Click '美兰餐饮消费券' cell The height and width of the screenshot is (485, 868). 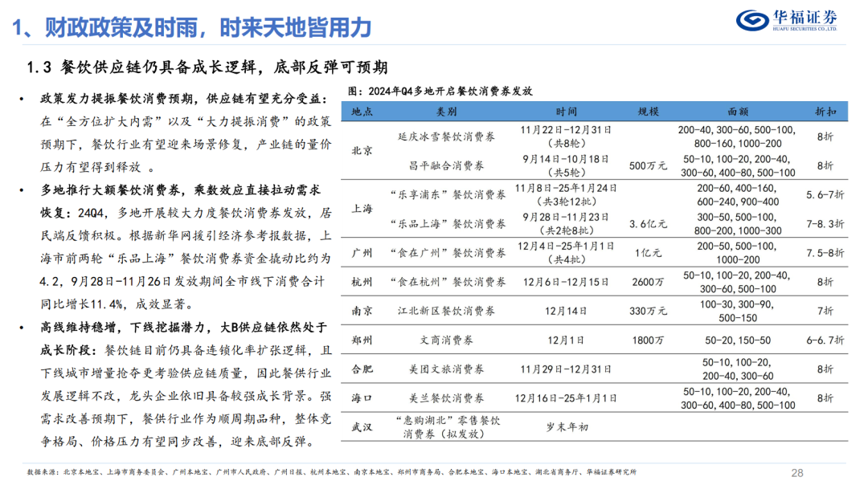(446, 398)
